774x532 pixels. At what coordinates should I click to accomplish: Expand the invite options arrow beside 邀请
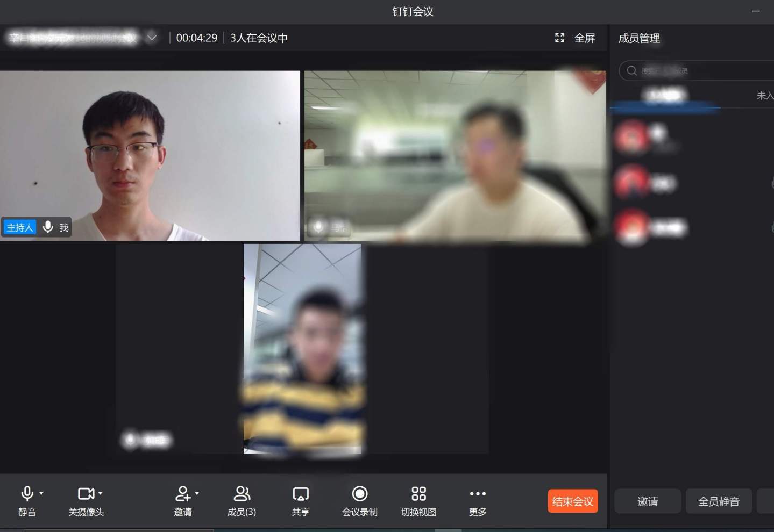(x=197, y=493)
